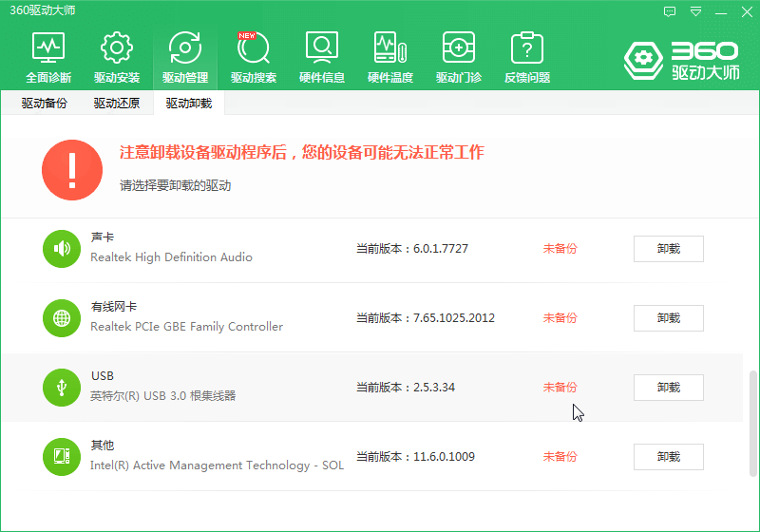Uninstall Intel Active Management Technology driver
The image size is (760, 532).
click(x=668, y=457)
